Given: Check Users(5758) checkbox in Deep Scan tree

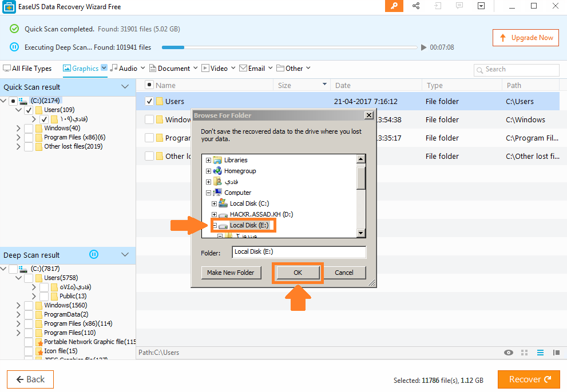Looking at the screenshot, I should [x=29, y=278].
